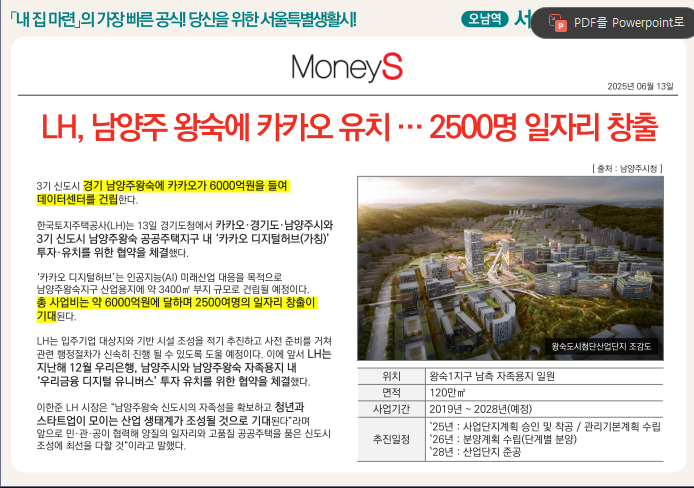Click the table header cell '면적'
694x488 pixels.
[x=391, y=392]
